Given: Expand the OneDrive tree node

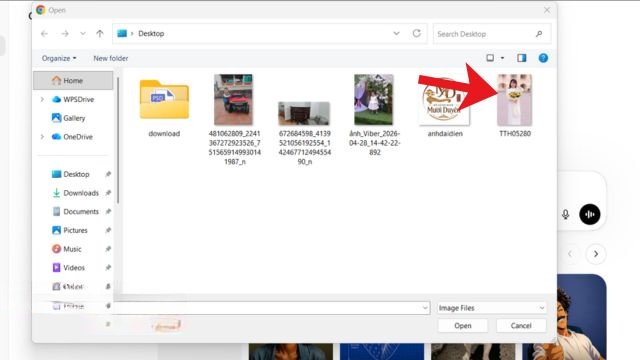Looking at the screenshot, I should coord(42,137).
